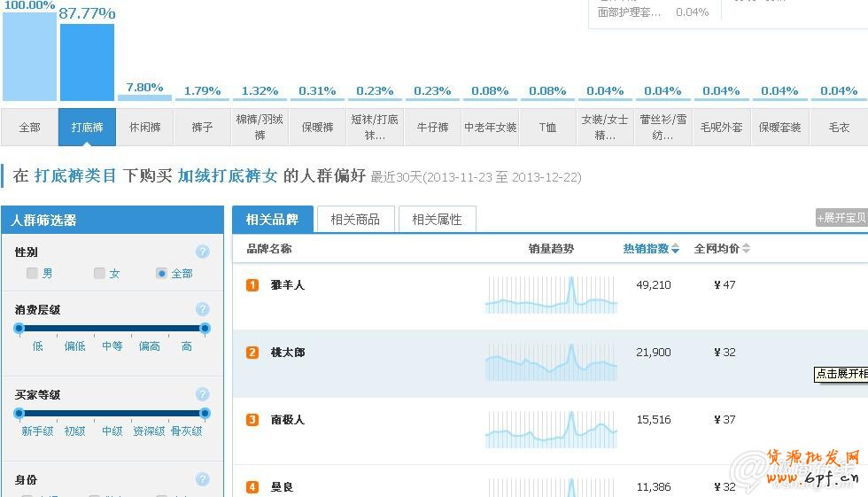Viewport: 868px width, 497px height.
Task: Select the 休闲裤 category button
Action: (145, 127)
